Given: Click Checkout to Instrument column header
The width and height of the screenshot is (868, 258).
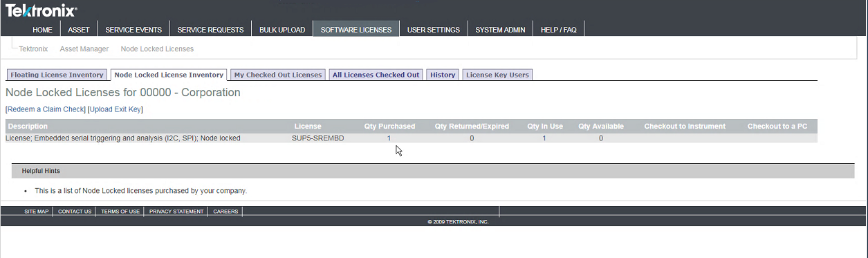Looking at the screenshot, I should (x=685, y=127).
